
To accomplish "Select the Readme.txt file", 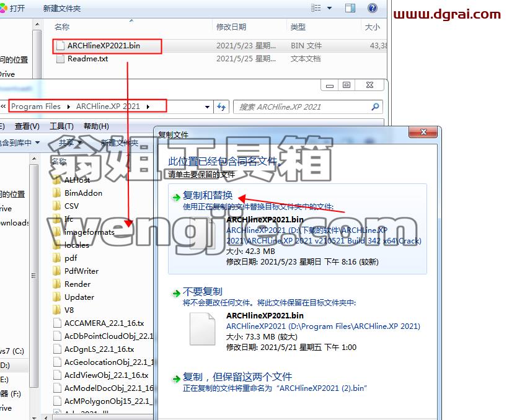I will point(87,59).
